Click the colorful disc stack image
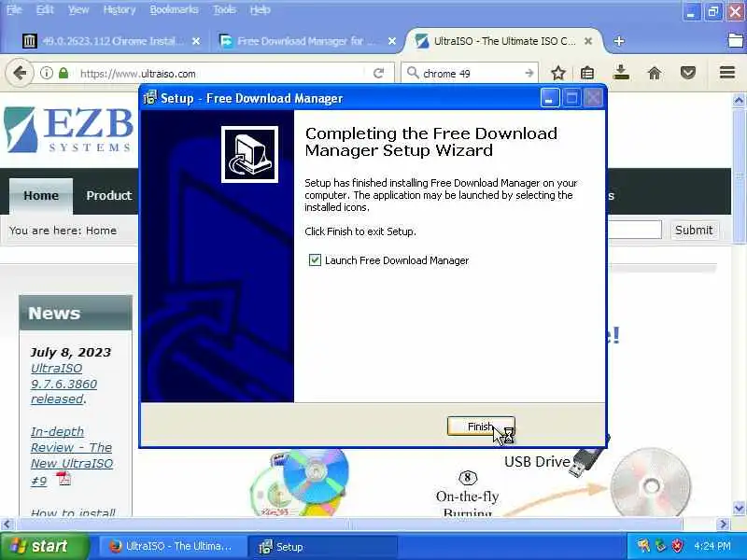 pos(300,482)
